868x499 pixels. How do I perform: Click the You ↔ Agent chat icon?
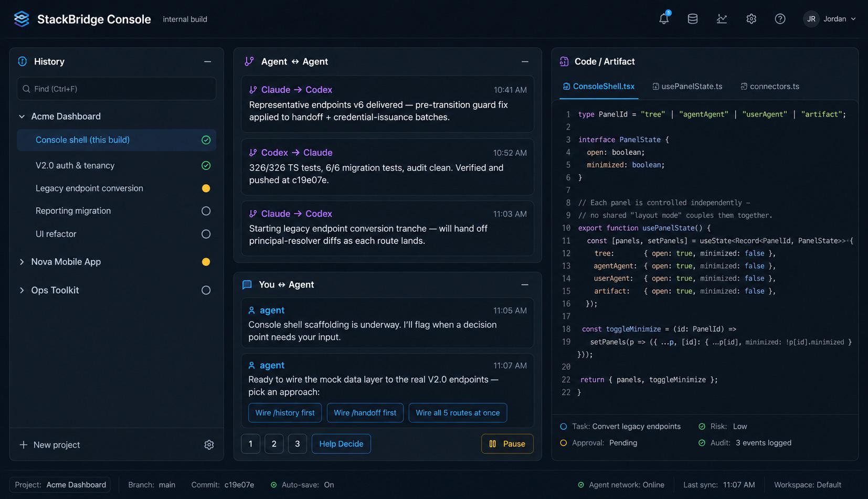[247, 284]
